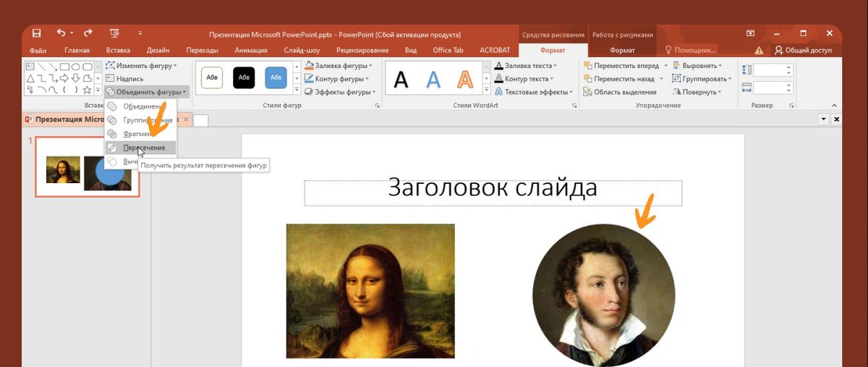Choose Фрагмент from merge shapes menu
This screenshot has width=868, height=367.
[140, 134]
